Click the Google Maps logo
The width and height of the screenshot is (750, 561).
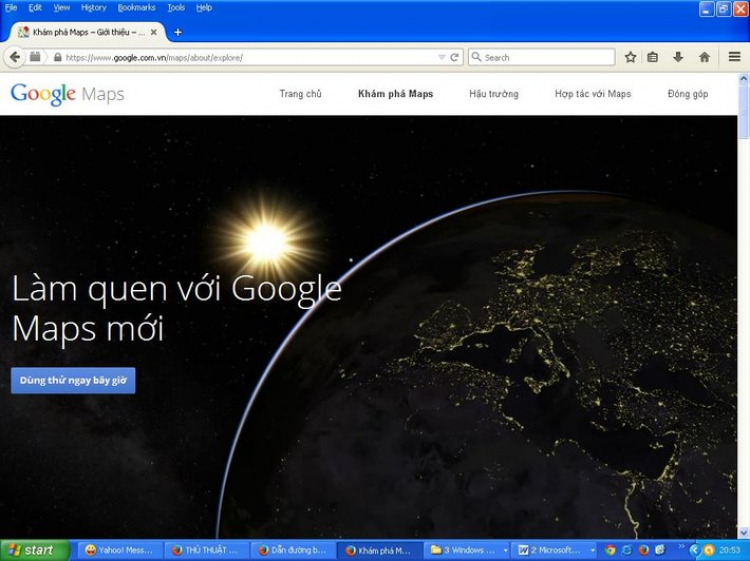coord(67,94)
